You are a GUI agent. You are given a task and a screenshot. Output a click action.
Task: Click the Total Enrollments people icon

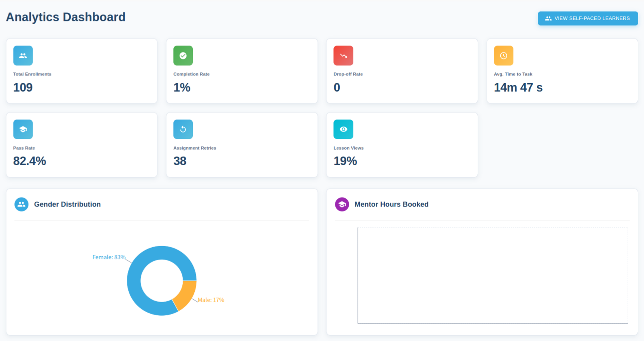23,56
